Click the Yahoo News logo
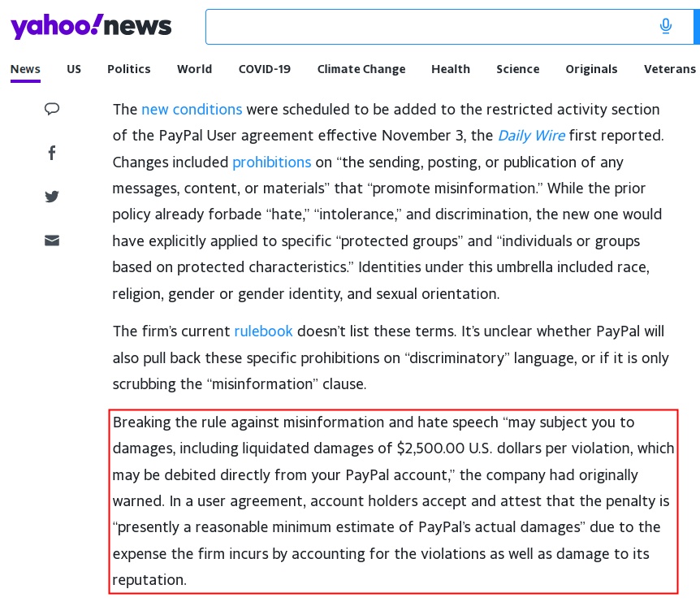700x602 pixels. click(x=91, y=26)
